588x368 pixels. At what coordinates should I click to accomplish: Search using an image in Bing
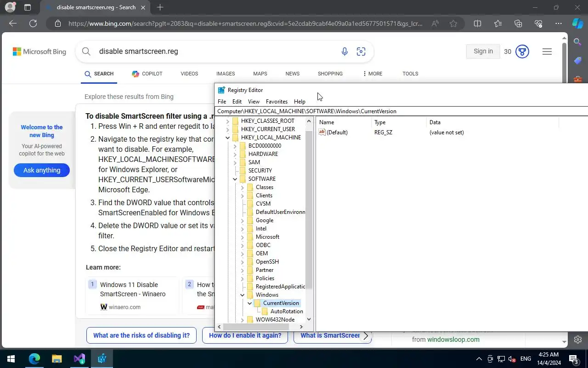tap(361, 52)
